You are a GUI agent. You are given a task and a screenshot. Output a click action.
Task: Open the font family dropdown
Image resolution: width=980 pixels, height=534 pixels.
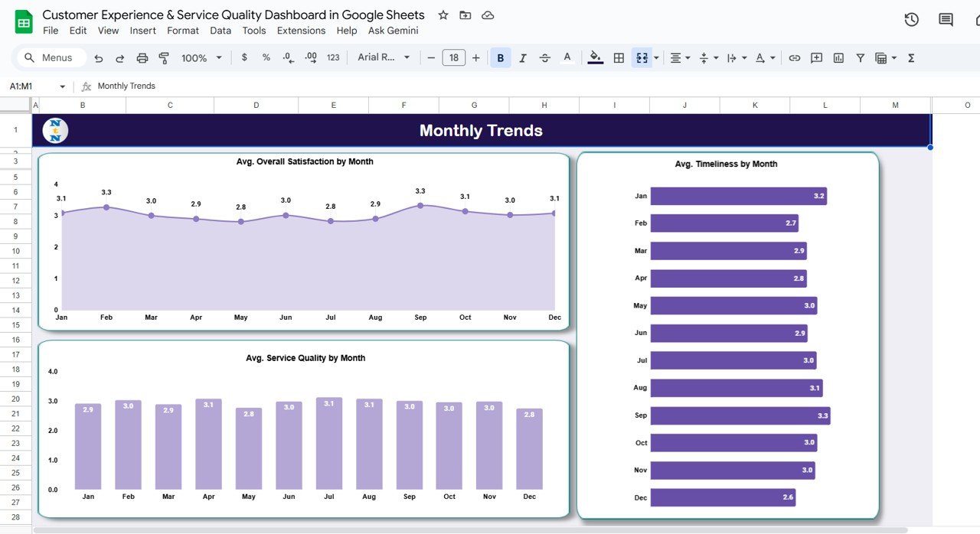pos(381,57)
